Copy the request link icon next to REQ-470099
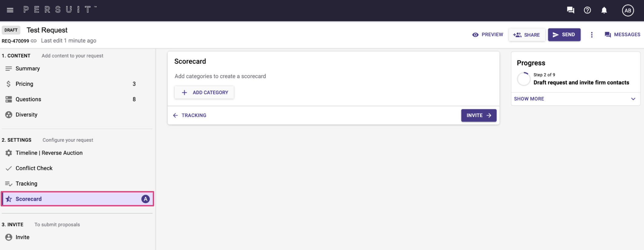The height and width of the screenshot is (250, 644). click(x=34, y=41)
